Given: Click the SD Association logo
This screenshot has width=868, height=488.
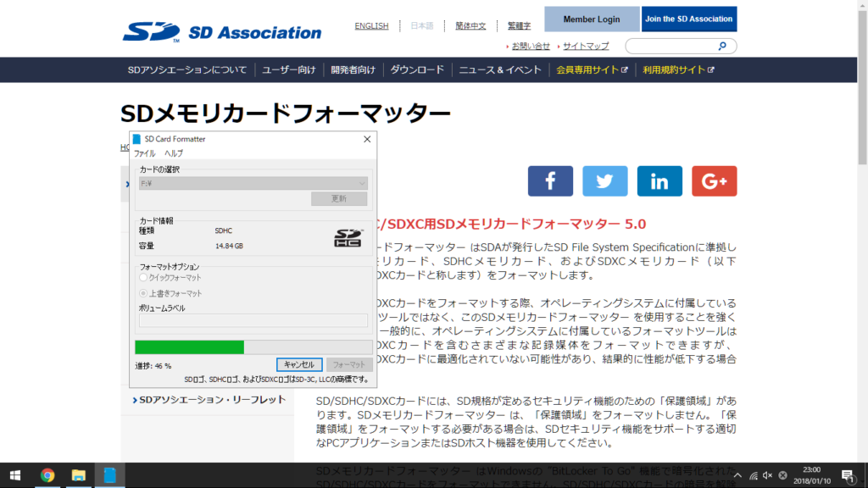Looking at the screenshot, I should pyautogui.click(x=222, y=31).
